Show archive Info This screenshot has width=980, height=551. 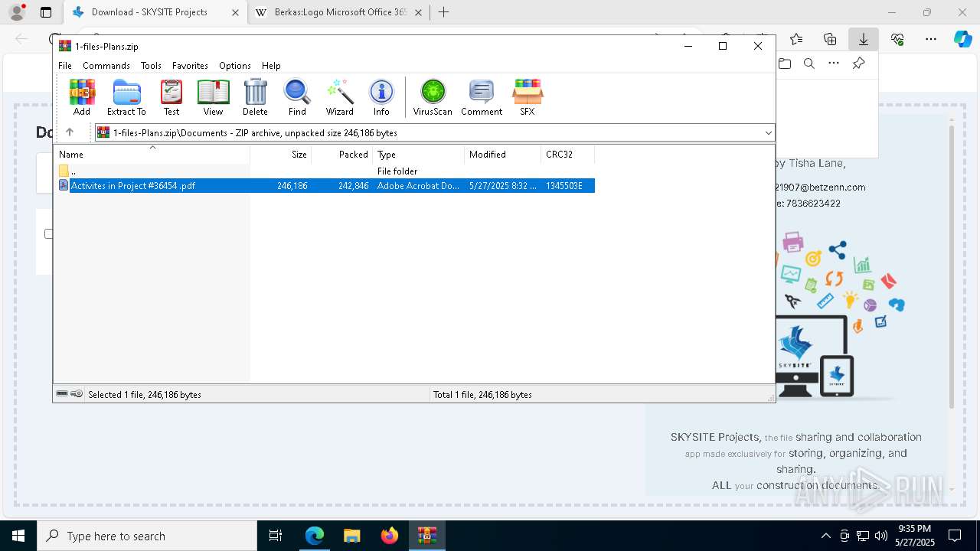[x=381, y=97]
